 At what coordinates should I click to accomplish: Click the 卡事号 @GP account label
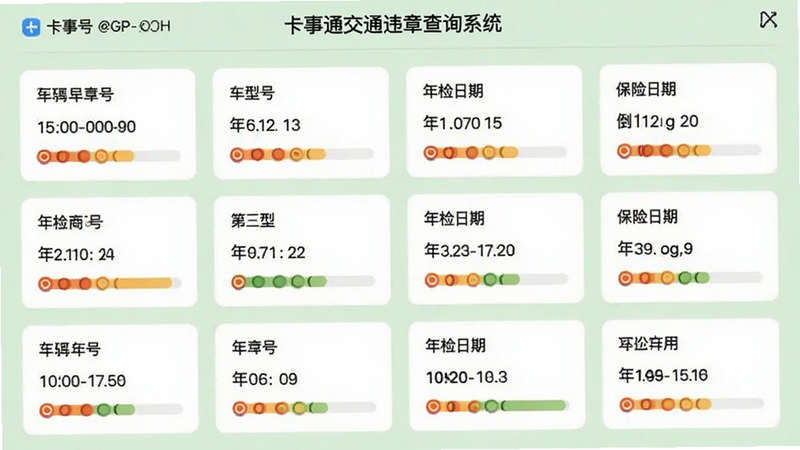tap(108, 26)
